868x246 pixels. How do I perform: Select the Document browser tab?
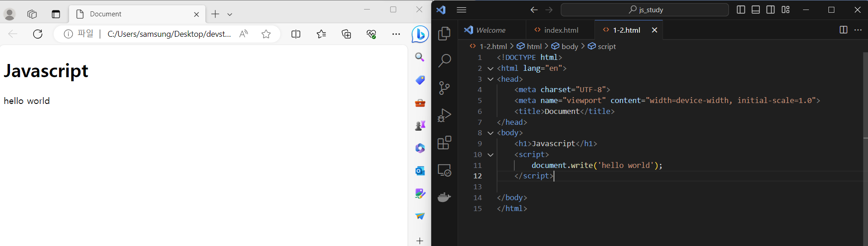click(137, 14)
